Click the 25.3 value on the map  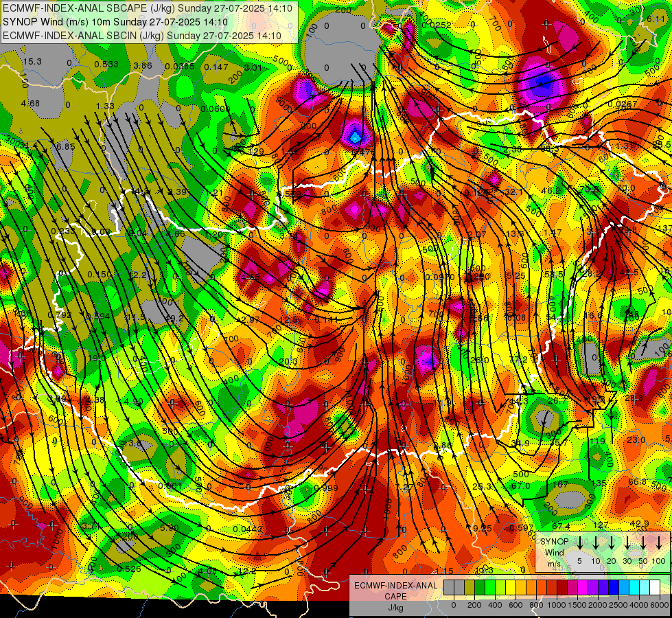point(482,486)
